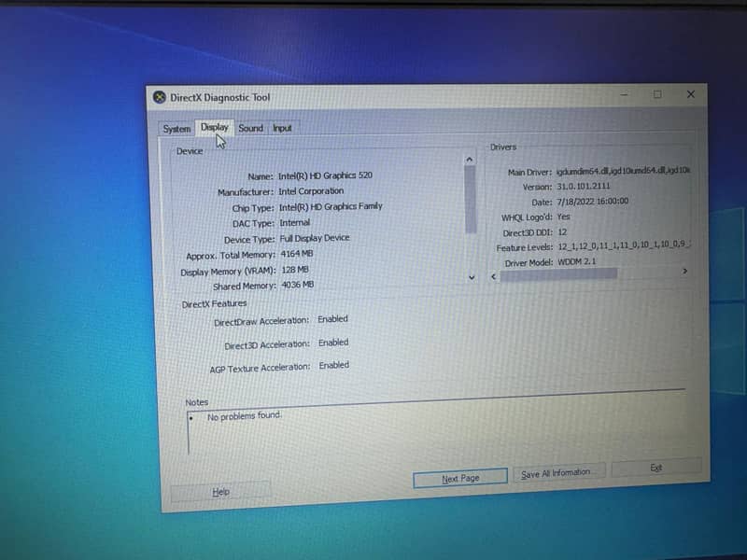747x560 pixels.
Task: Minimize the DirectX Diagnostic Tool window
Action: [x=624, y=95]
